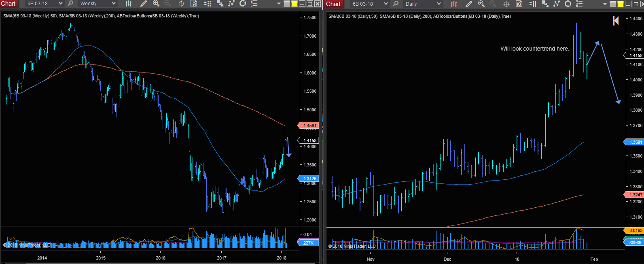Select the 0.0163 indicator value marker

click(634, 230)
